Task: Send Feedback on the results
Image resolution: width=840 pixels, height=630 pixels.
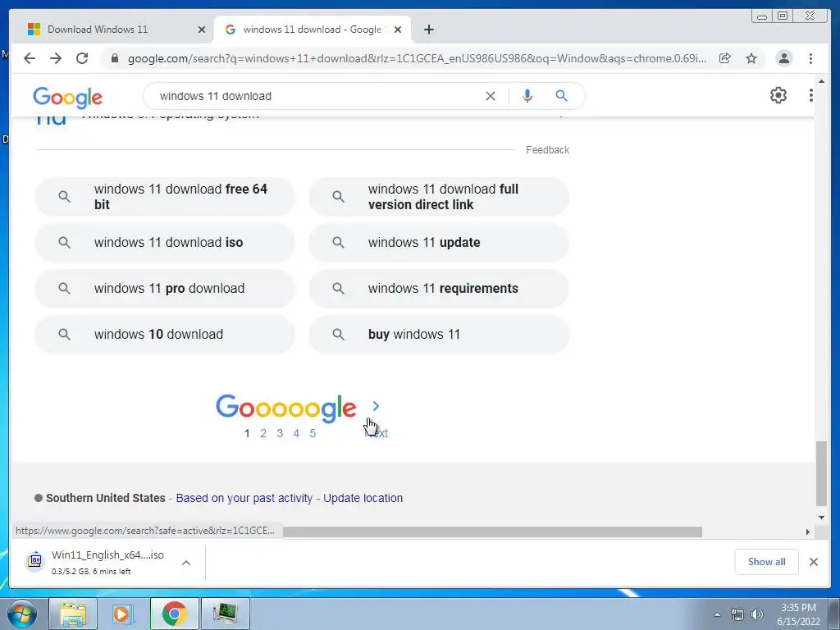Action: tap(547, 150)
